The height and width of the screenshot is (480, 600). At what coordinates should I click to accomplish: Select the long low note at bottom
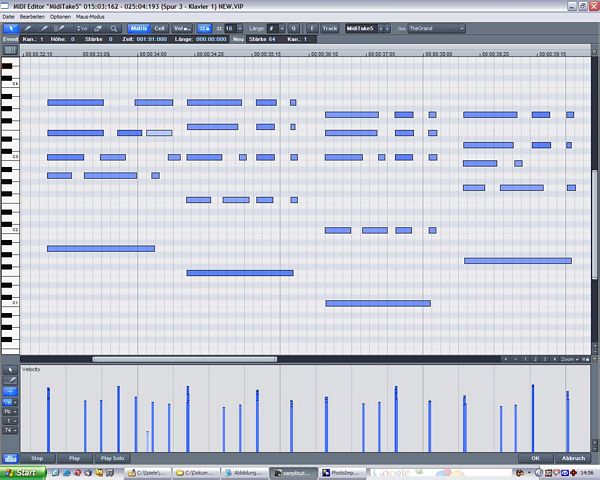click(x=378, y=304)
